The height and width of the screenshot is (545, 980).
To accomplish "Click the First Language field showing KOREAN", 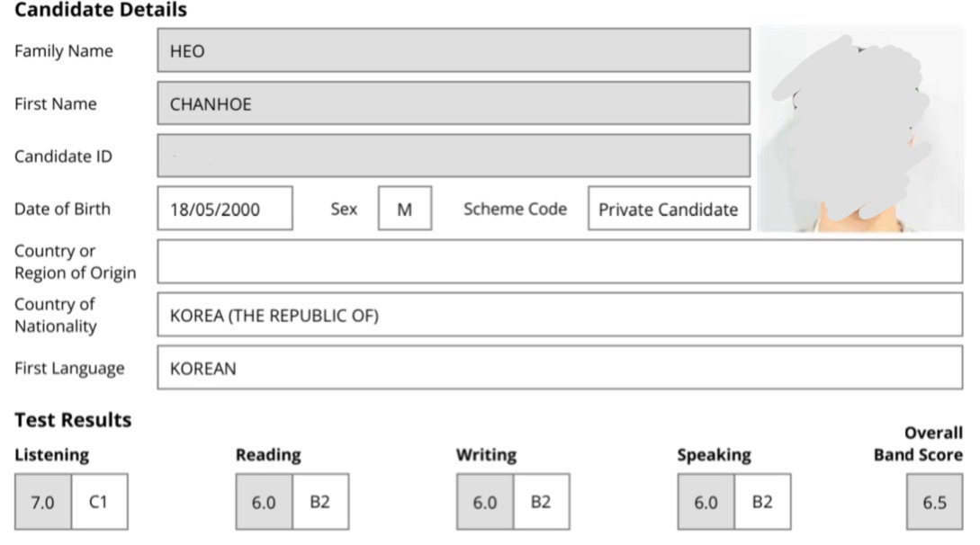I will point(560,368).
